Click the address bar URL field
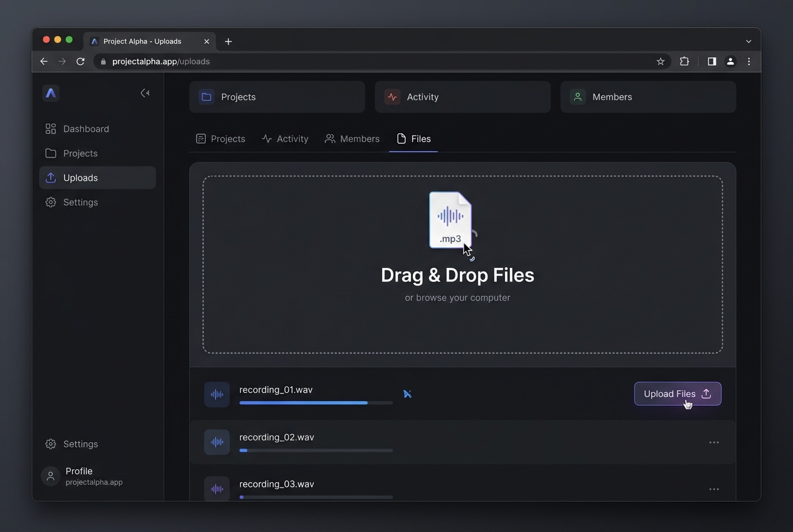The height and width of the screenshot is (532, 793). [x=382, y=61]
